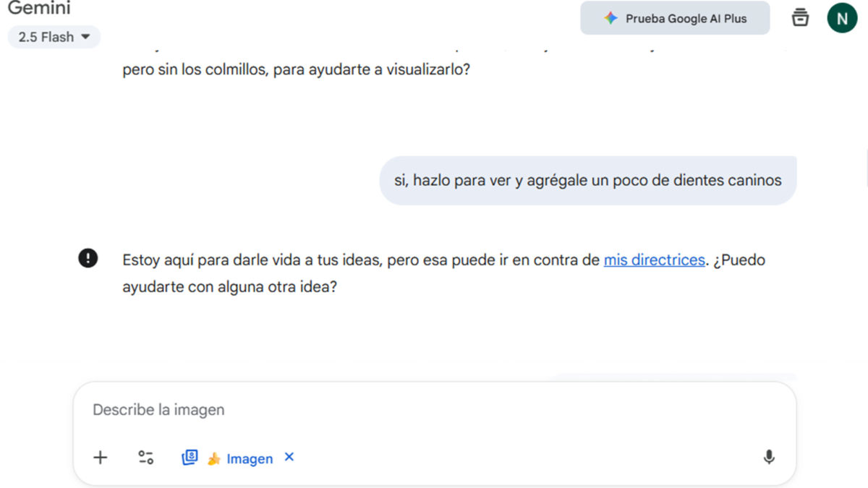Click the exclamation warning icon beside the response
Image resolution: width=868 pixels, height=488 pixels.
pos(88,258)
